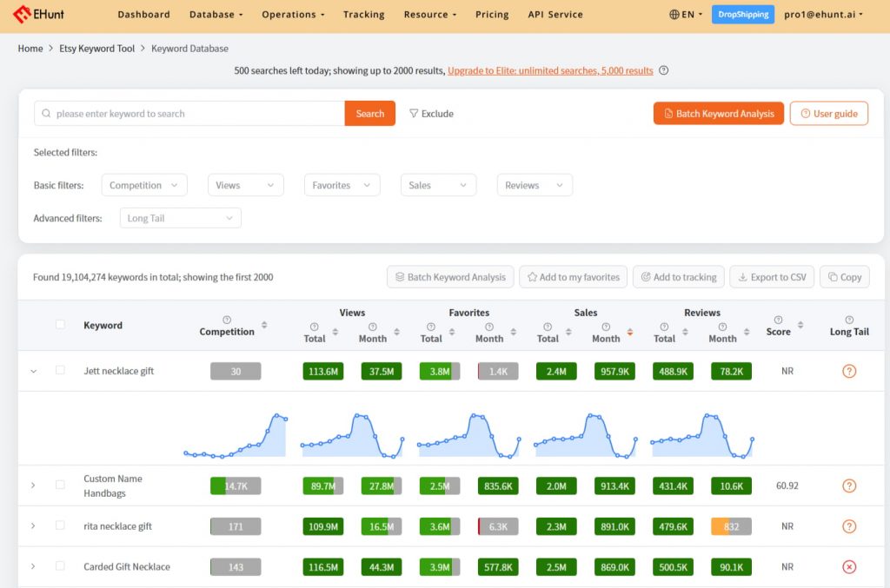Check the Carded Gift Necklace row checkbox

pos(60,566)
